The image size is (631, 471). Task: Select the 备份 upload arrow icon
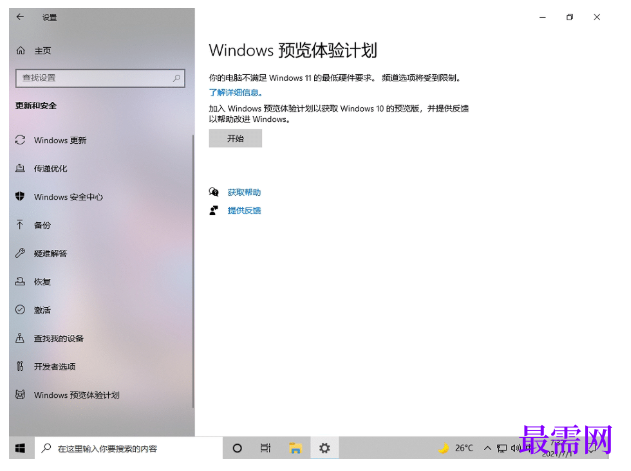(20, 225)
